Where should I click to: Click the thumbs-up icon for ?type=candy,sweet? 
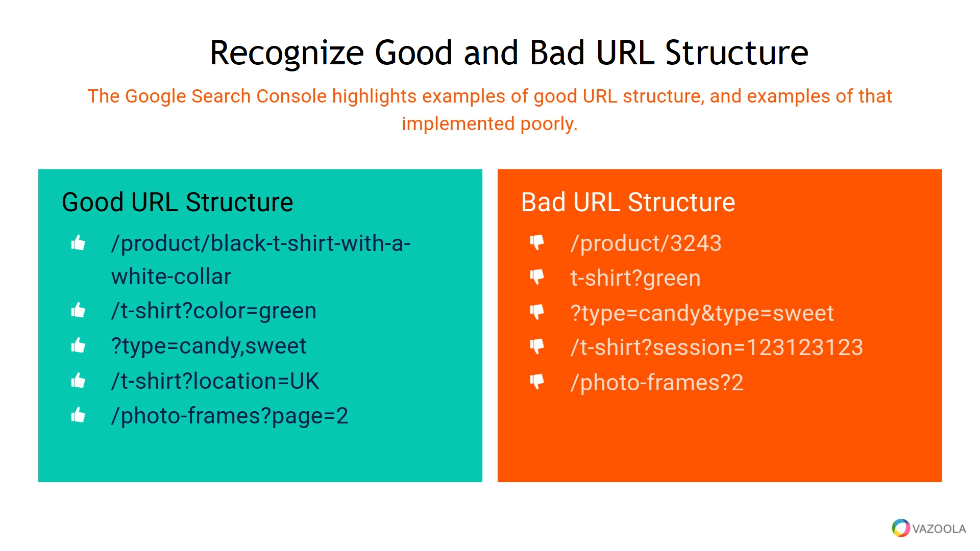76,345
